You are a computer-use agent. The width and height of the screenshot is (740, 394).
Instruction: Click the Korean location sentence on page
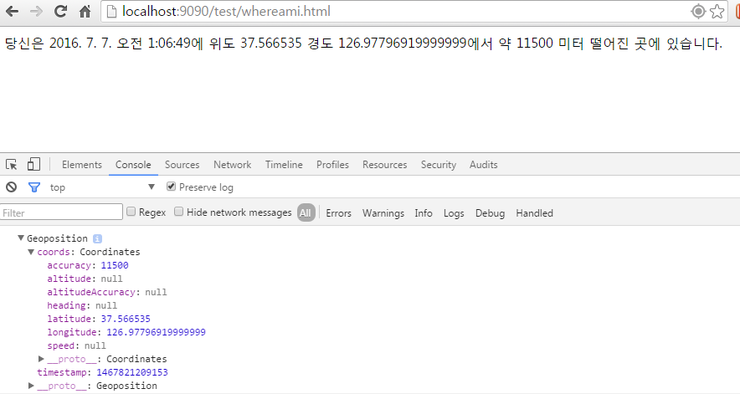(x=363, y=43)
